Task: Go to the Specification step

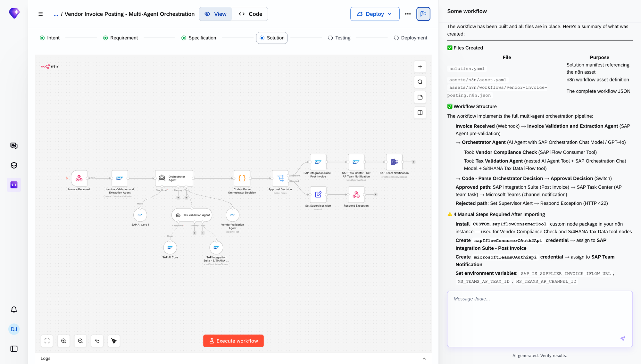Action: point(199,38)
